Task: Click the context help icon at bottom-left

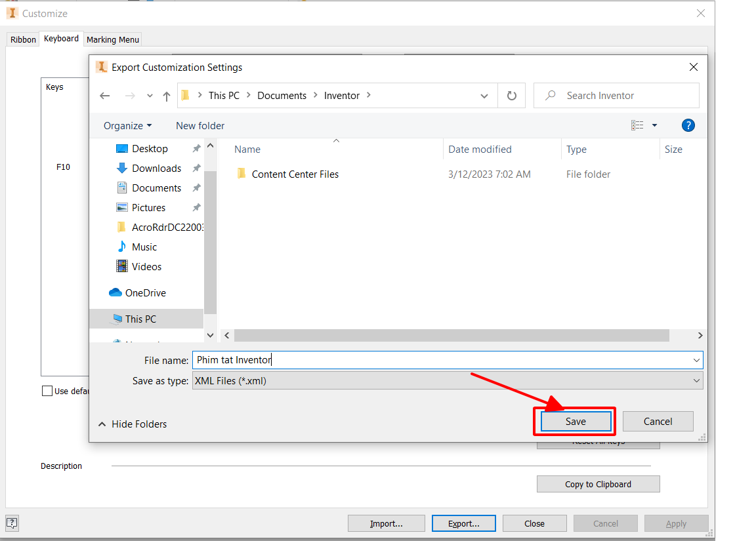Action: point(12,523)
